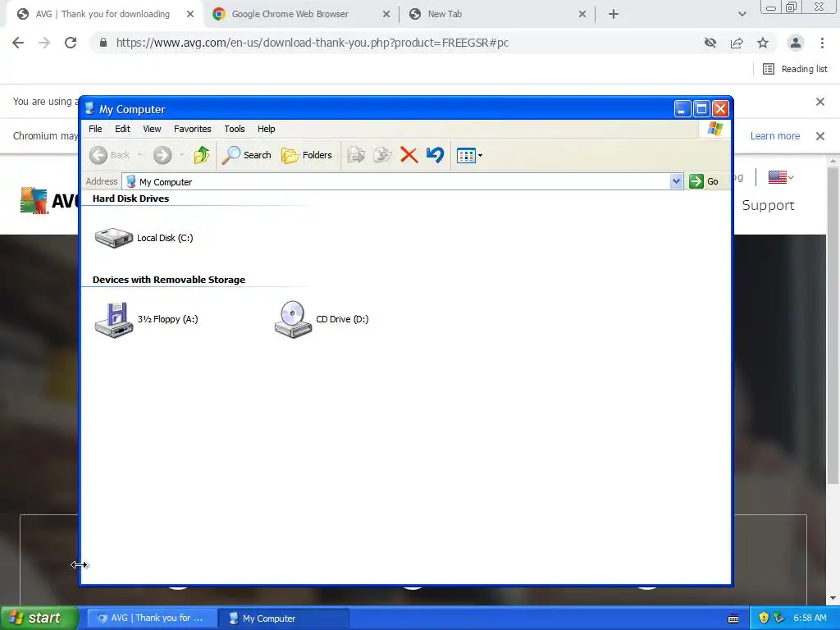Click the Chrome page vertical scrollbar

click(x=833, y=325)
